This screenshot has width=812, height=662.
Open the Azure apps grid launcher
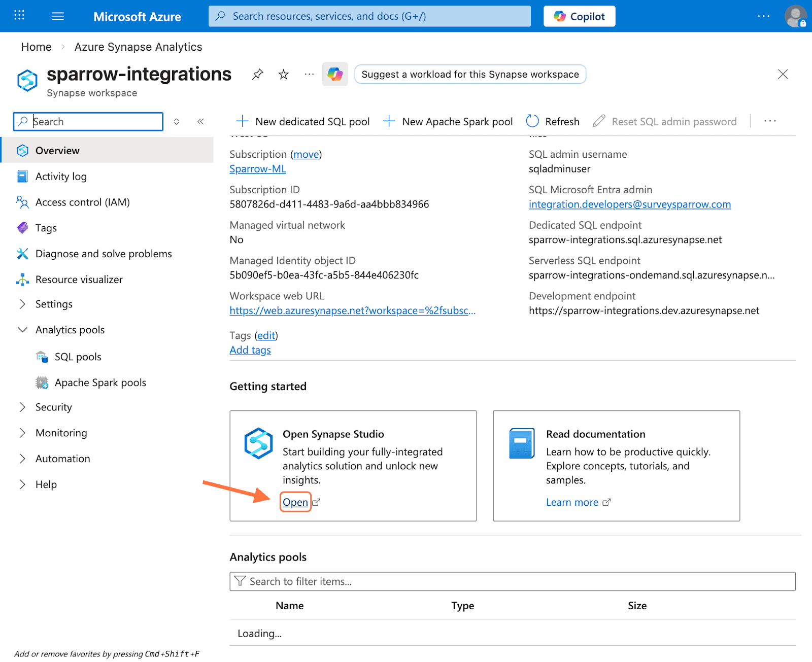click(x=19, y=16)
